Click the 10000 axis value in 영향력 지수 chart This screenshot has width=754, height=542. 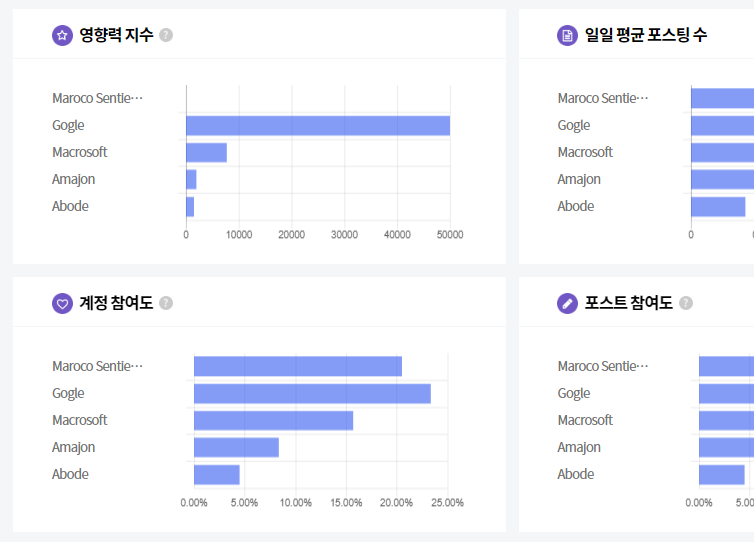click(x=239, y=235)
